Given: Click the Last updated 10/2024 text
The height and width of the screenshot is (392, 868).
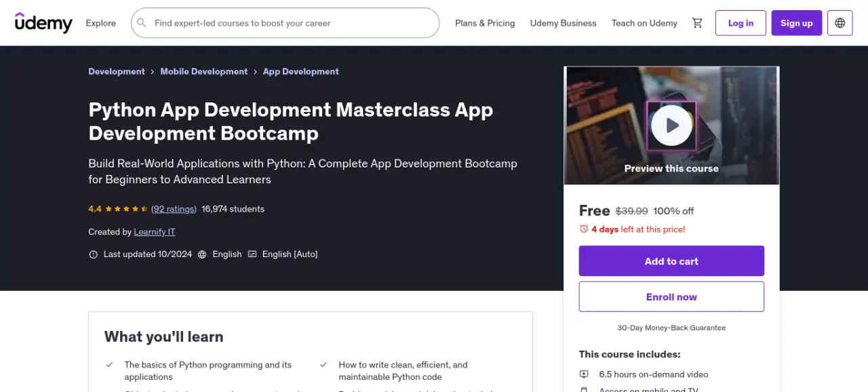Looking at the screenshot, I should [148, 254].
